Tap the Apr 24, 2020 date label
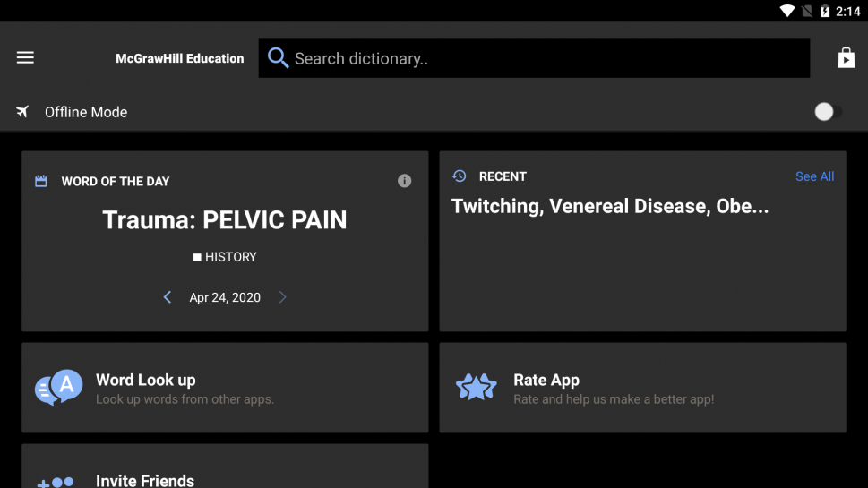868x488 pixels. click(225, 297)
